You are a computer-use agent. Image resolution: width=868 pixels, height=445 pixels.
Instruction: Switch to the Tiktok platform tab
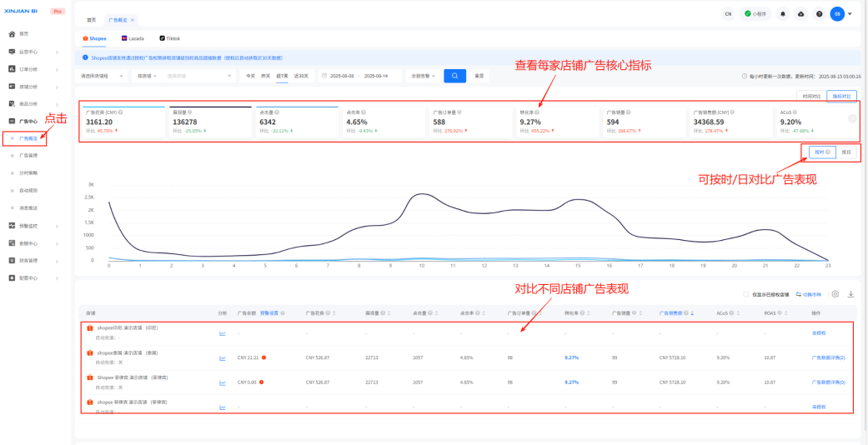[170, 38]
